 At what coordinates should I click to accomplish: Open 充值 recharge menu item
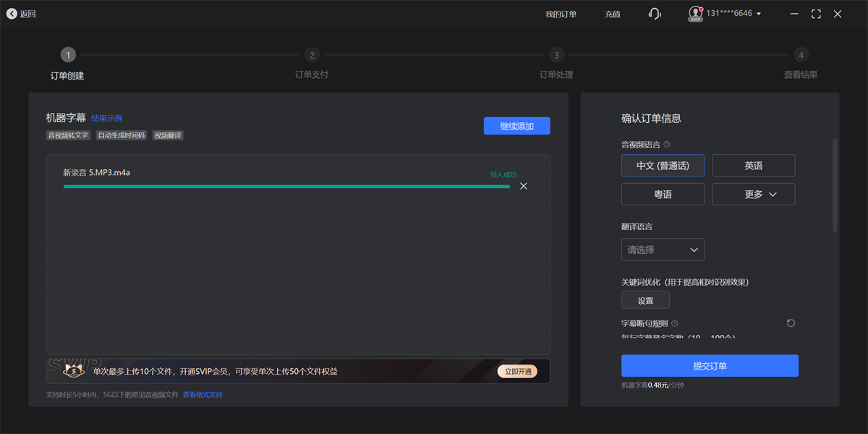[613, 14]
